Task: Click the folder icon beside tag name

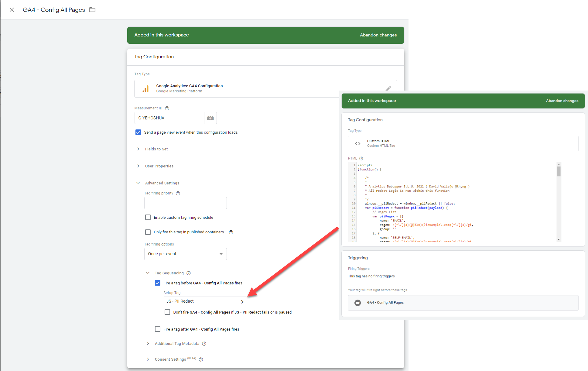Action: coord(92,10)
